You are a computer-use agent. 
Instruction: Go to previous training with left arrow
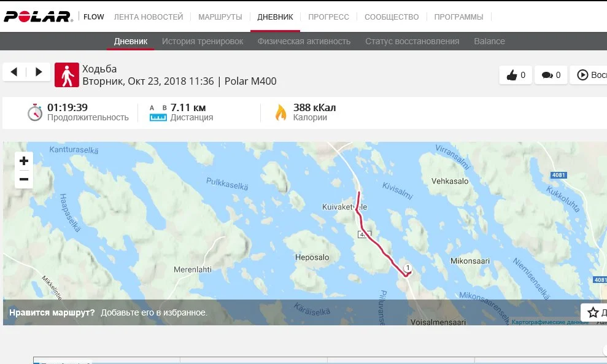click(14, 72)
